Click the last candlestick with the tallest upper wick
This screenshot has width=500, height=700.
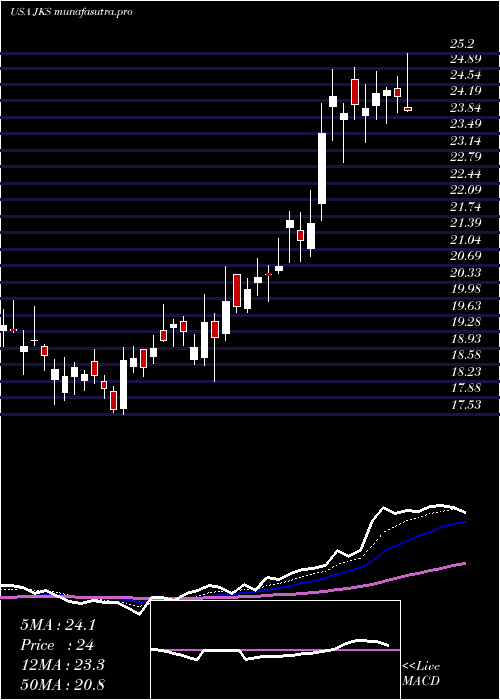408,82
